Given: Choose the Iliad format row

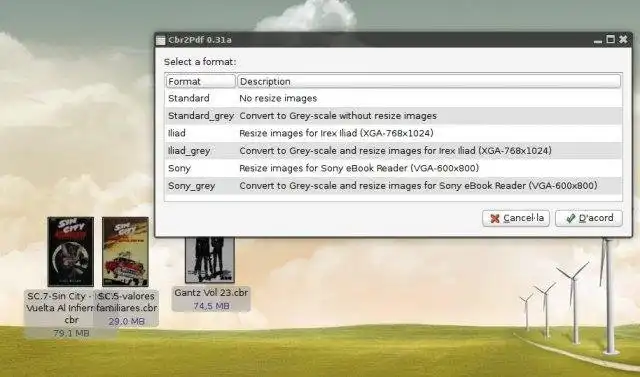Looking at the screenshot, I should [x=393, y=133].
